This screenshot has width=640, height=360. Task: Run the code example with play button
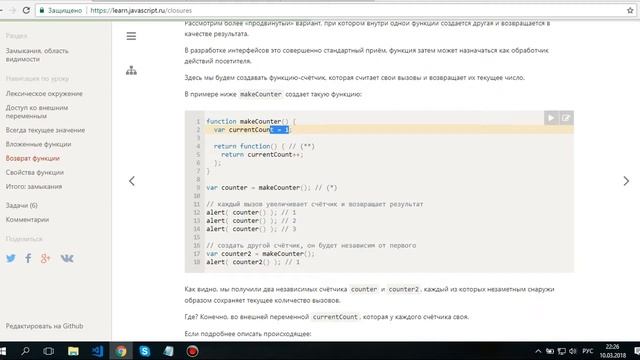551,118
